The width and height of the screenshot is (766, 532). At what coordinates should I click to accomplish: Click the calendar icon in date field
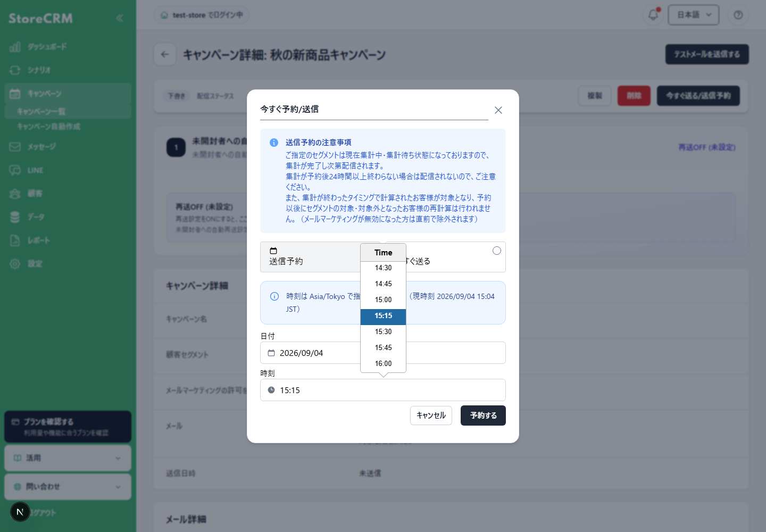click(271, 353)
